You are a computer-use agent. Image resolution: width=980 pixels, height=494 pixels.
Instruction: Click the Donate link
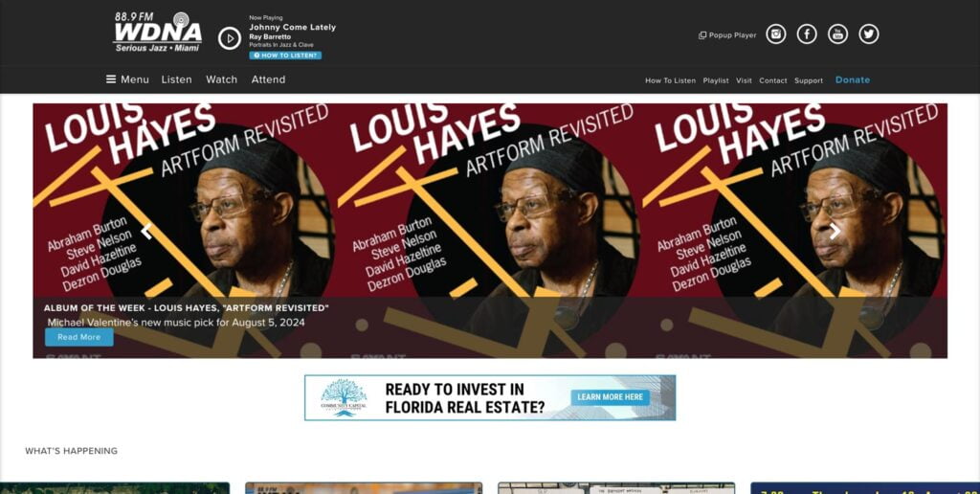tap(853, 79)
